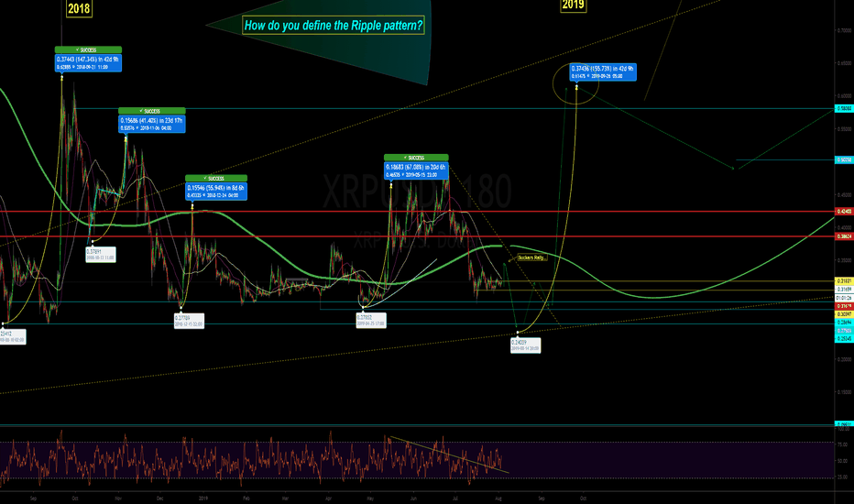Click the white 0.31659 current price tag

tap(844, 290)
